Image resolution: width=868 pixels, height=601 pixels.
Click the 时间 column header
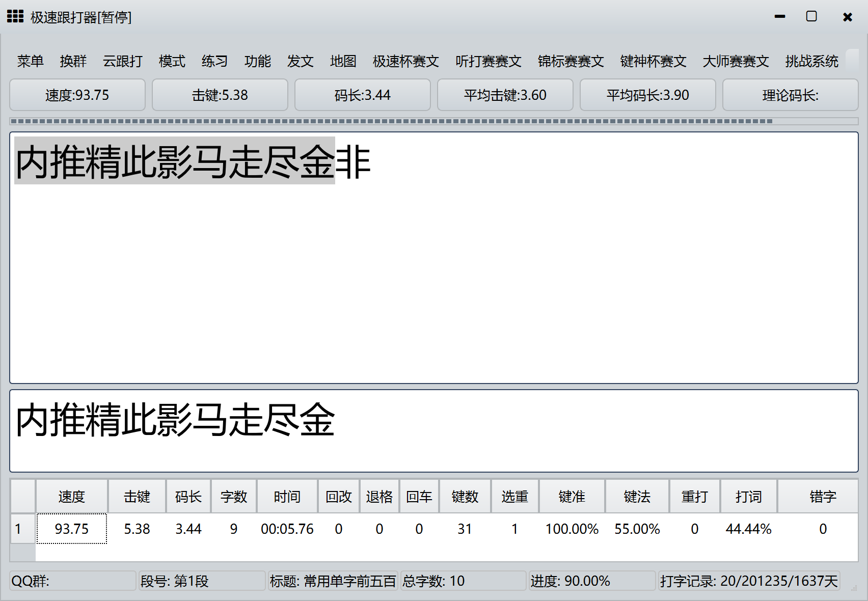(287, 496)
